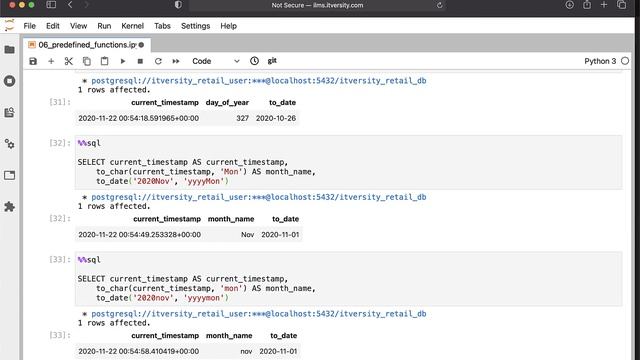Open the Open Tabs sidebar panel
This screenshot has height=360, width=640.
[x=9, y=176]
